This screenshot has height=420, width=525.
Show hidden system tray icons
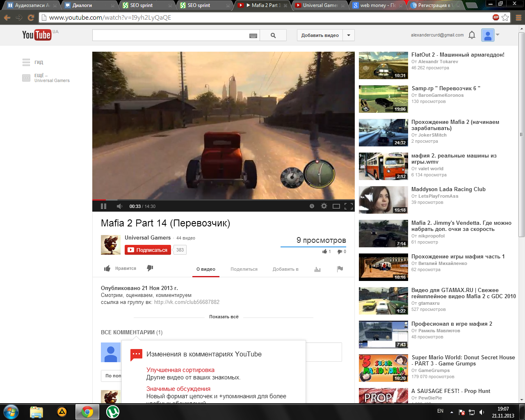tap(452, 412)
